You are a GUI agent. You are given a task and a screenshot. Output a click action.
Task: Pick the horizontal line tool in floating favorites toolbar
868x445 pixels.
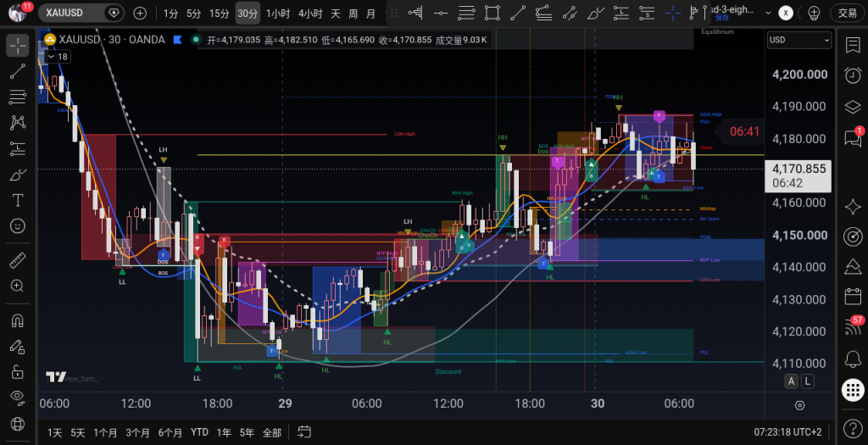point(441,14)
